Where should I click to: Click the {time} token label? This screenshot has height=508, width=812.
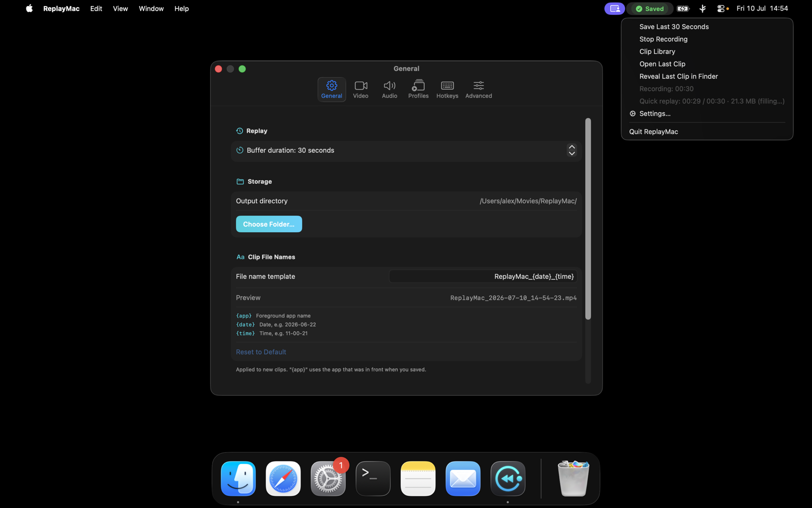click(x=246, y=334)
